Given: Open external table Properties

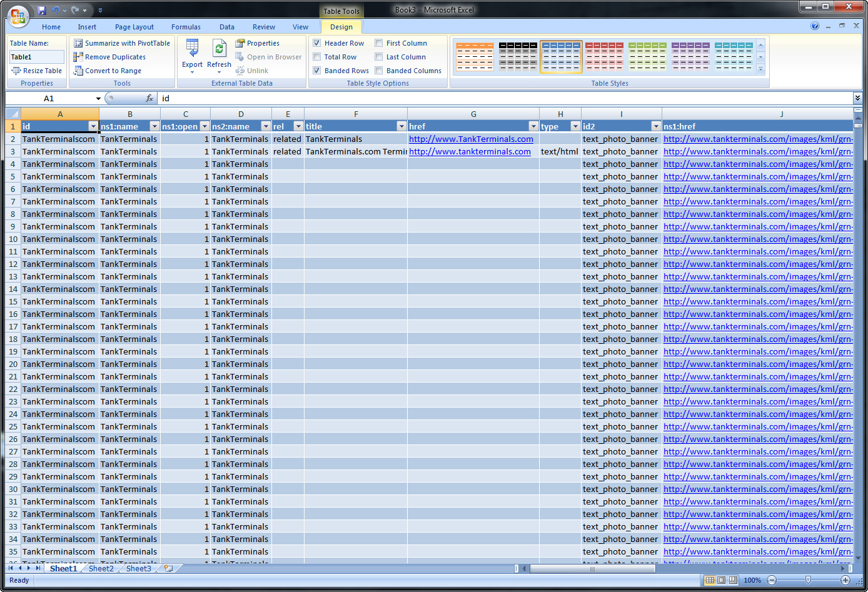Looking at the screenshot, I should click(258, 43).
